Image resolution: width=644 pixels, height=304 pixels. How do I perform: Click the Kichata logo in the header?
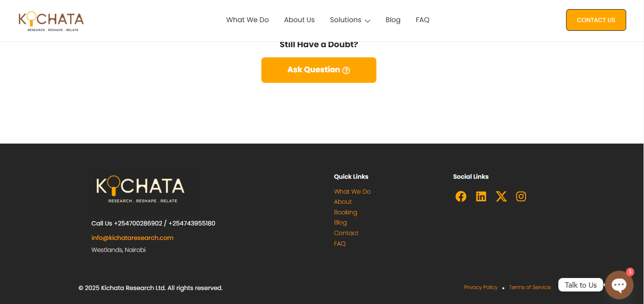[51, 21]
